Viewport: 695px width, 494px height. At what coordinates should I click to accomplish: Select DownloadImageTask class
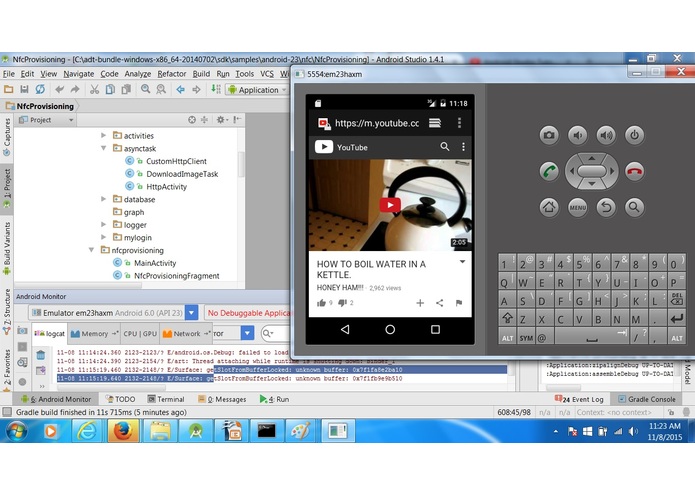182,174
